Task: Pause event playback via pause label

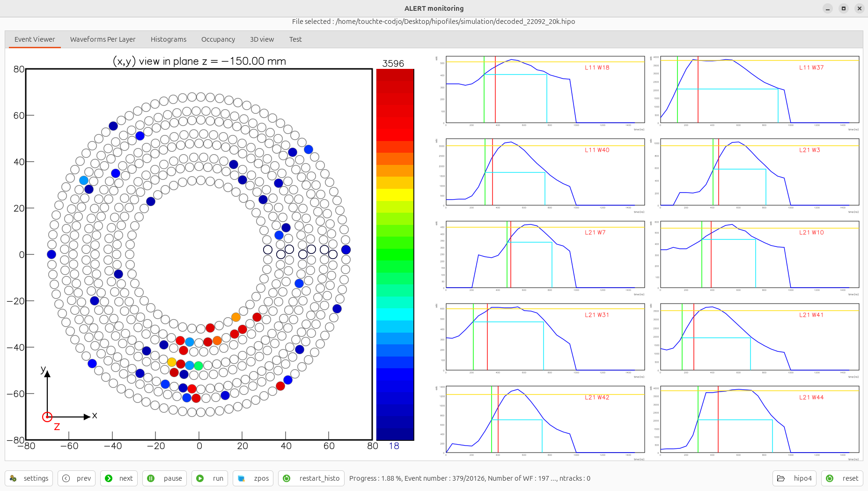Action: pyautogui.click(x=173, y=478)
